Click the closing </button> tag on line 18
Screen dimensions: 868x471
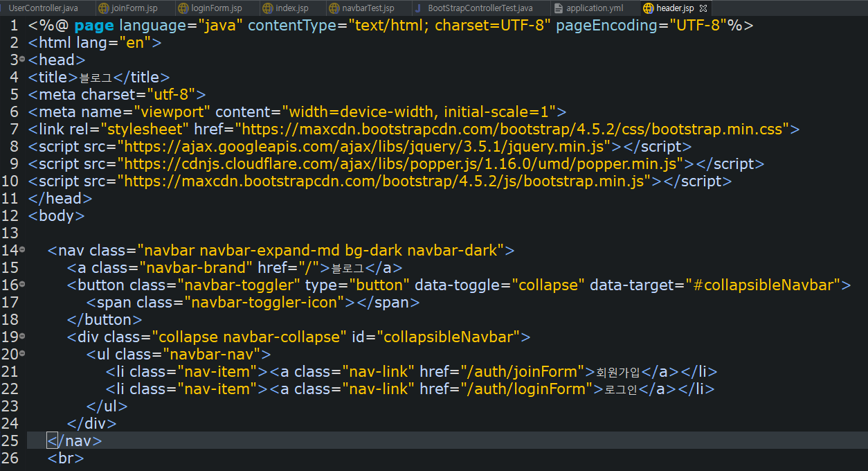(x=105, y=320)
